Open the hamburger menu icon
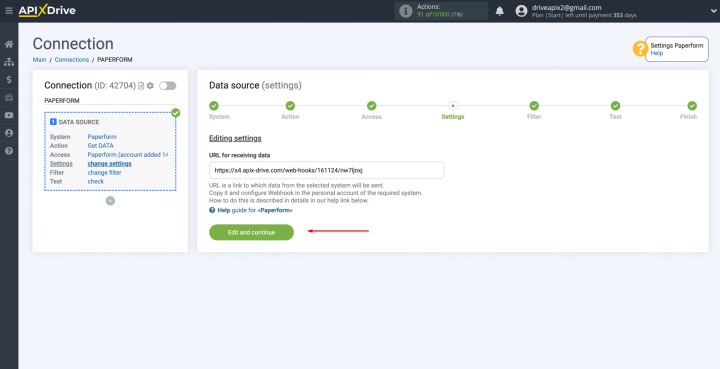 click(x=9, y=11)
